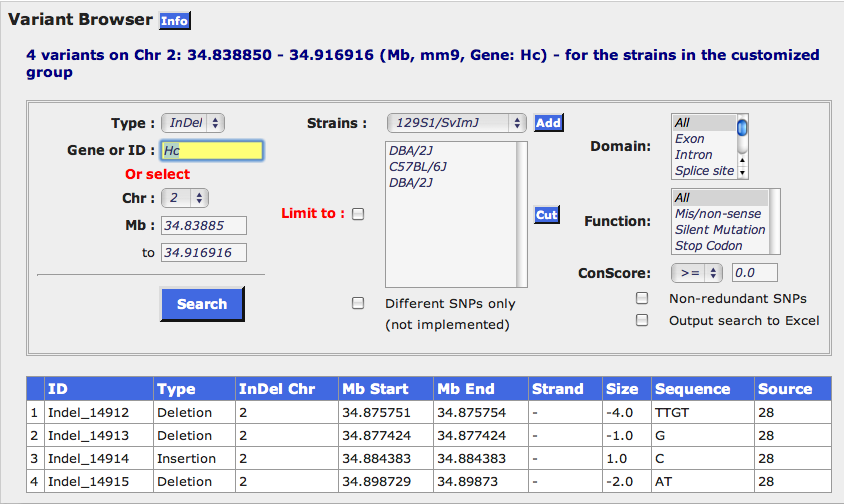Select Stop Codon in the Function list
844x504 pixels.
pyautogui.click(x=708, y=246)
